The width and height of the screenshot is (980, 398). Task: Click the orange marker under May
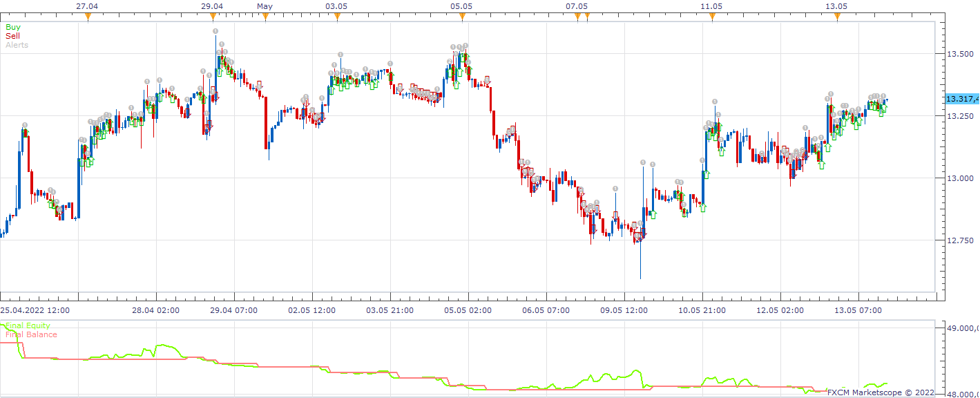(x=265, y=17)
